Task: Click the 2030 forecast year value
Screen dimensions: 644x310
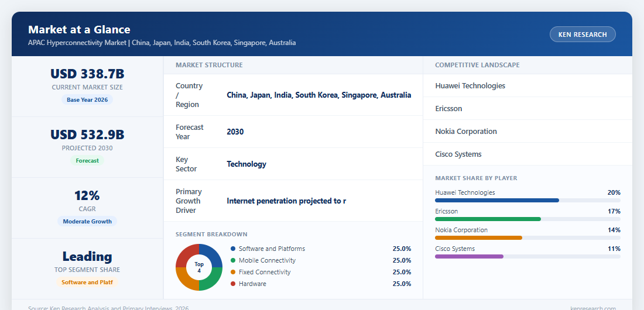Action: (235, 132)
